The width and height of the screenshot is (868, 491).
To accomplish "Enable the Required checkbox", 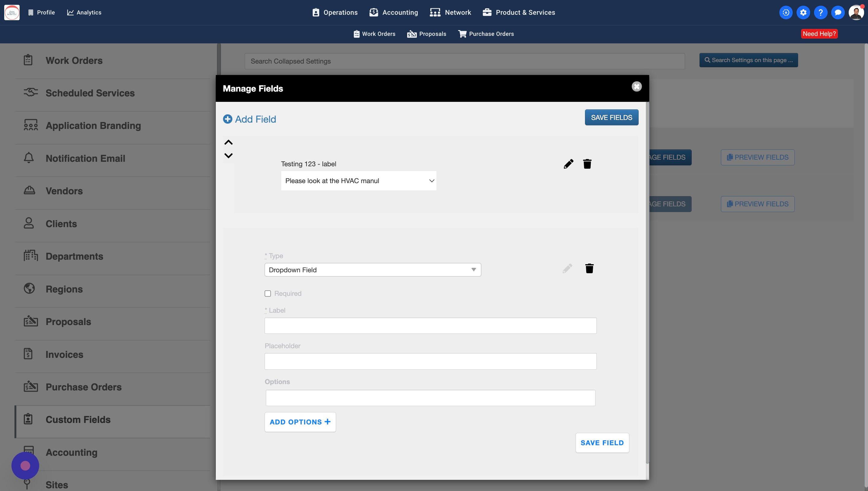I will 268,293.
